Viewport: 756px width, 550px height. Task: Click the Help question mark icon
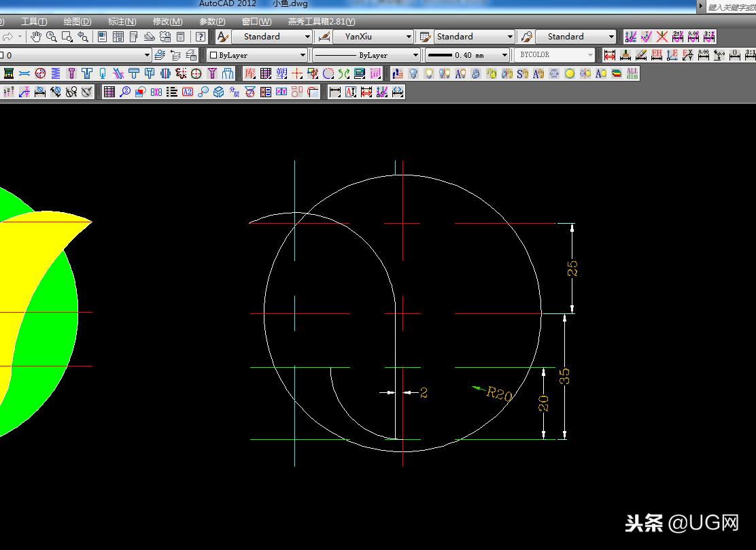click(x=201, y=37)
